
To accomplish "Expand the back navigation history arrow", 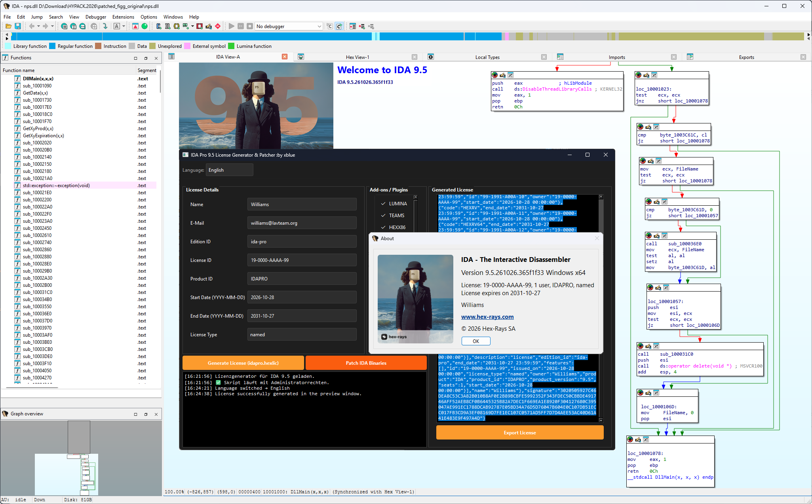I will click(38, 26).
